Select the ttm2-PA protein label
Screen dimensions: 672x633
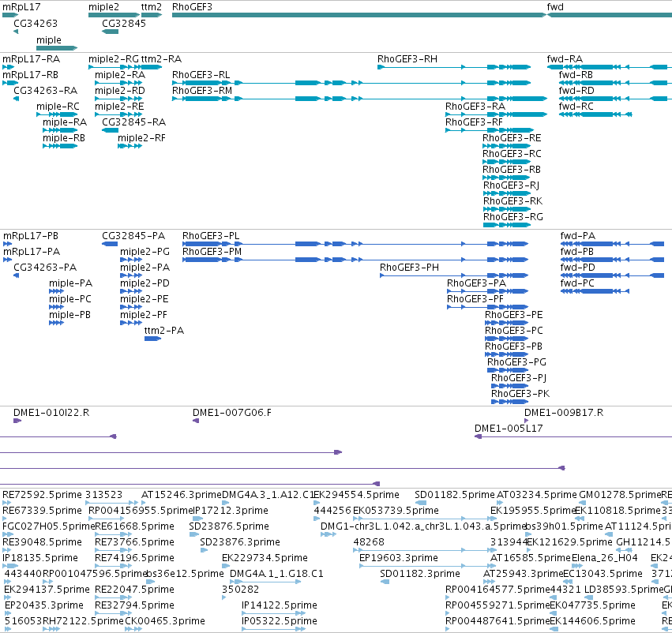pyautogui.click(x=164, y=331)
